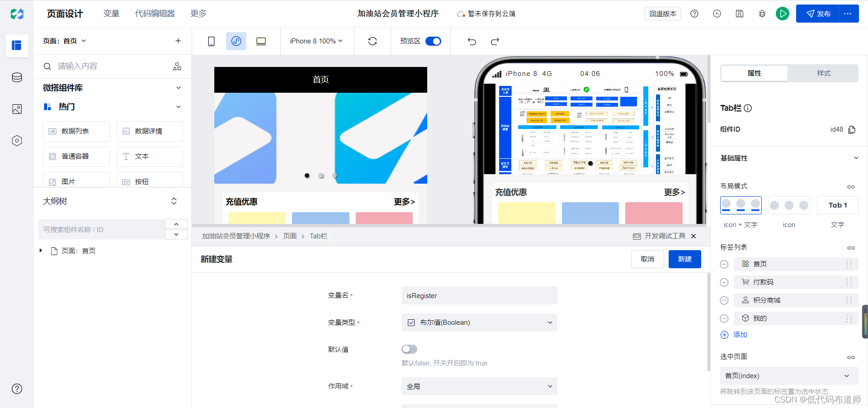Focus the outline tree search field
Image resolution: width=868 pixels, height=408 pixels.
(x=102, y=229)
